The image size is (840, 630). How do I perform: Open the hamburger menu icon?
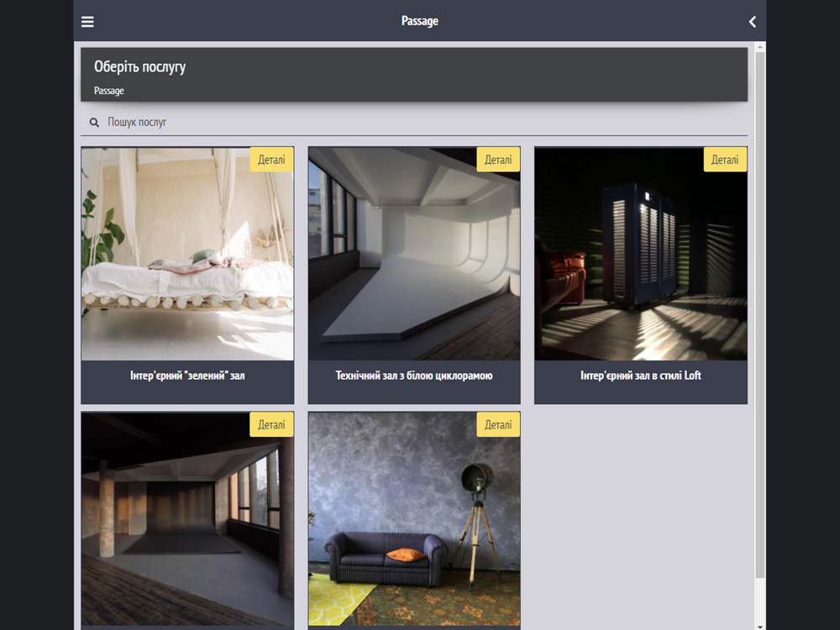click(x=87, y=22)
